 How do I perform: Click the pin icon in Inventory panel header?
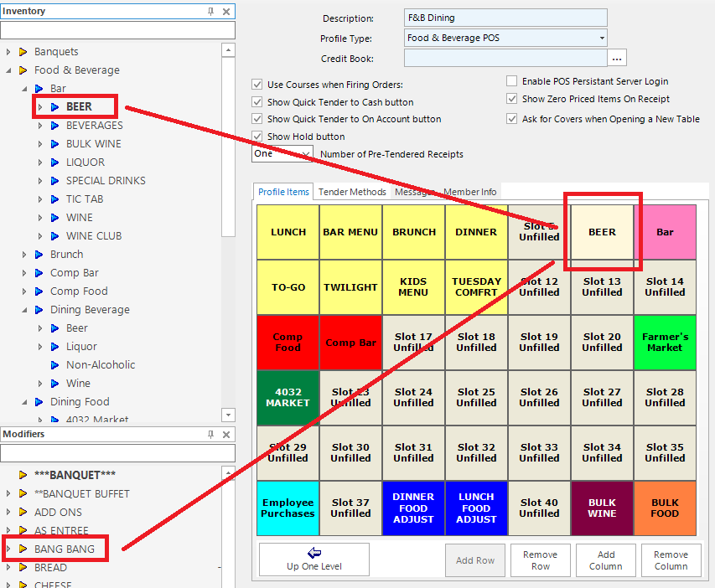coord(210,12)
